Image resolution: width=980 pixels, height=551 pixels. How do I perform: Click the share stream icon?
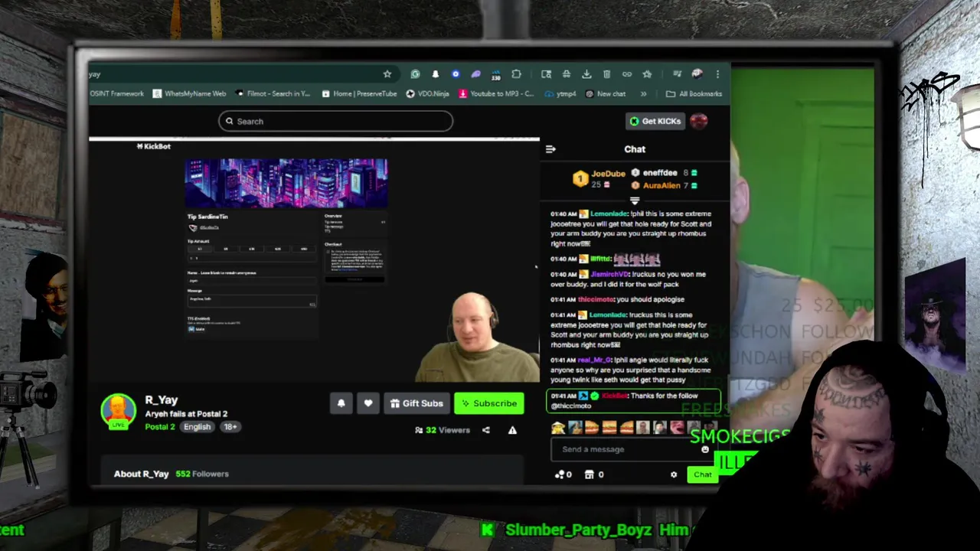(485, 430)
